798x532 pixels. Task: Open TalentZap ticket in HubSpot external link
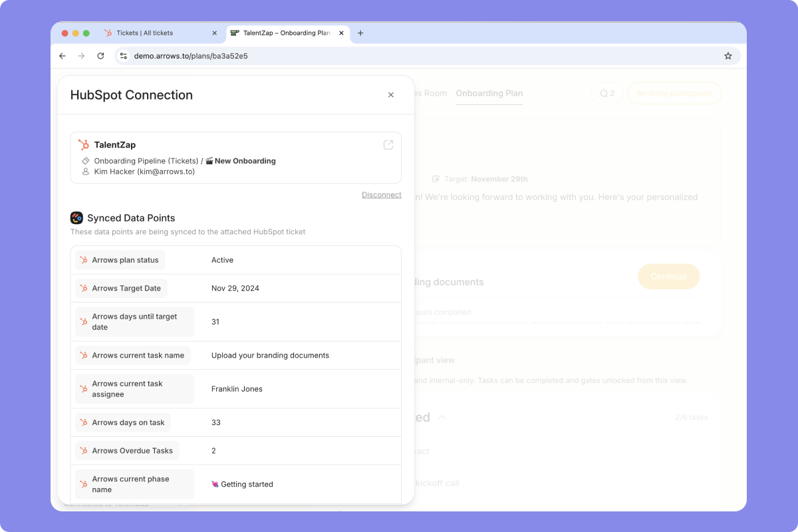(388, 145)
